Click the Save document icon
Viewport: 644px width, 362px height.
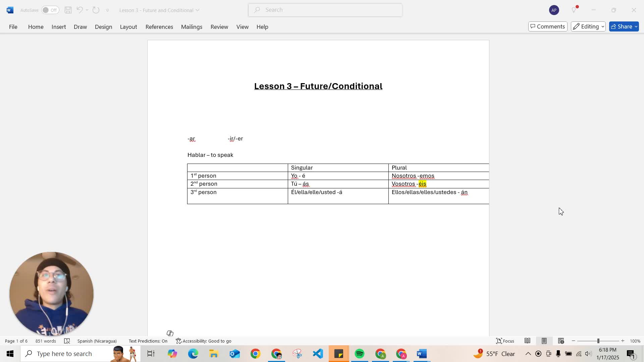point(68,10)
